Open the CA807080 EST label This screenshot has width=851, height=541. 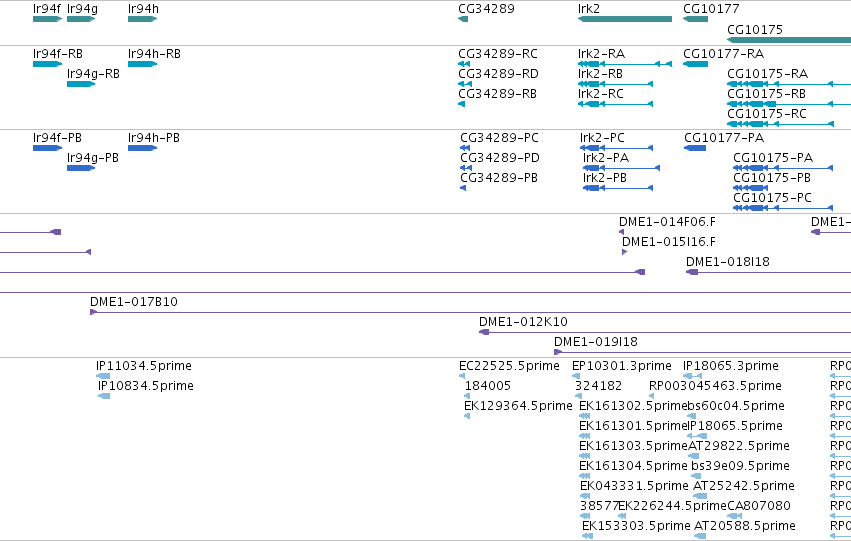pos(759,507)
